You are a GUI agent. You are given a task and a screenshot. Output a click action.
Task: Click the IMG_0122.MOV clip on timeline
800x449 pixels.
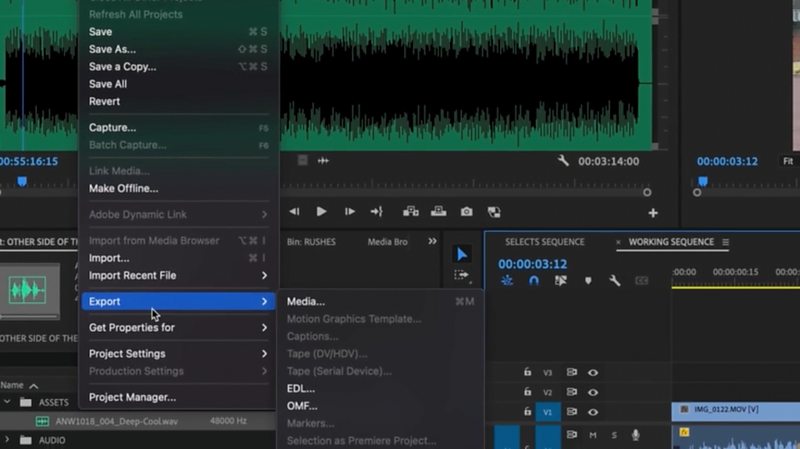pos(735,410)
